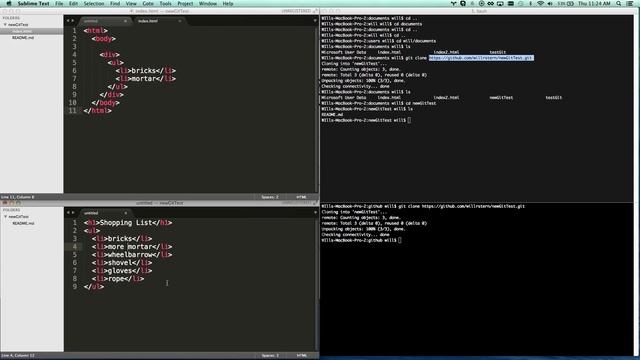Image resolution: width=640 pixels, height=360 pixels.
Task: Open the File menu
Action: click(x=59, y=3)
